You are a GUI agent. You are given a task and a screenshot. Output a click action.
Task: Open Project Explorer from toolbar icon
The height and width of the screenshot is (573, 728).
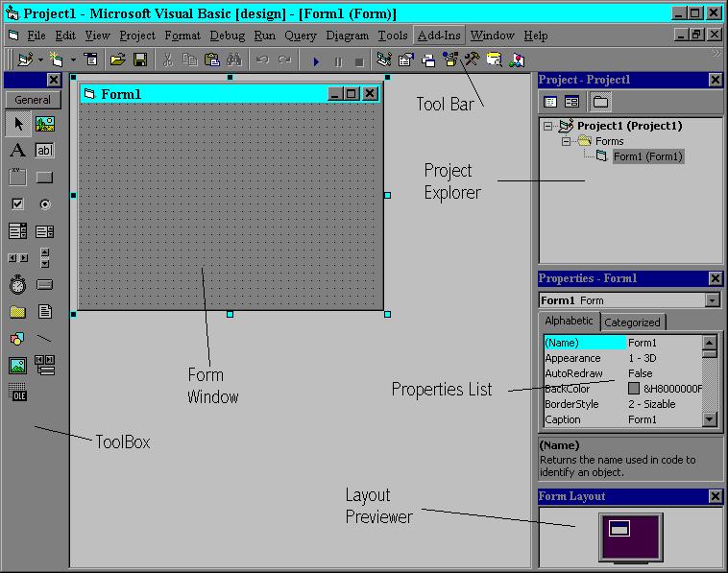[384, 60]
